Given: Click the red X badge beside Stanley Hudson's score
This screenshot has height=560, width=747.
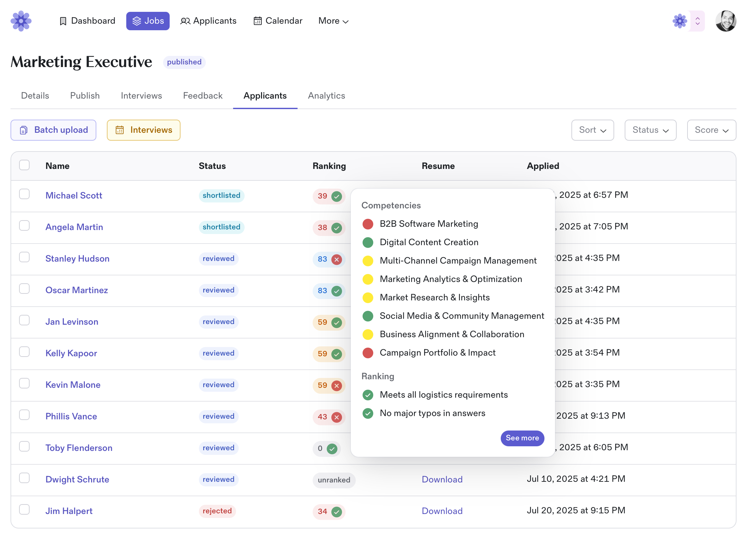Looking at the screenshot, I should coord(337,259).
